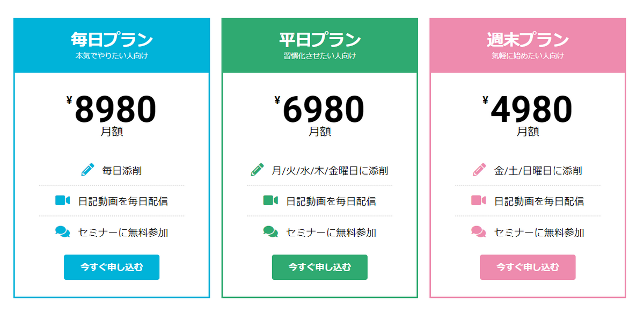Image resolution: width=644 pixels, height=319 pixels.
Task: Click the 金/土/日曜日に添削 text
Action: point(538,171)
